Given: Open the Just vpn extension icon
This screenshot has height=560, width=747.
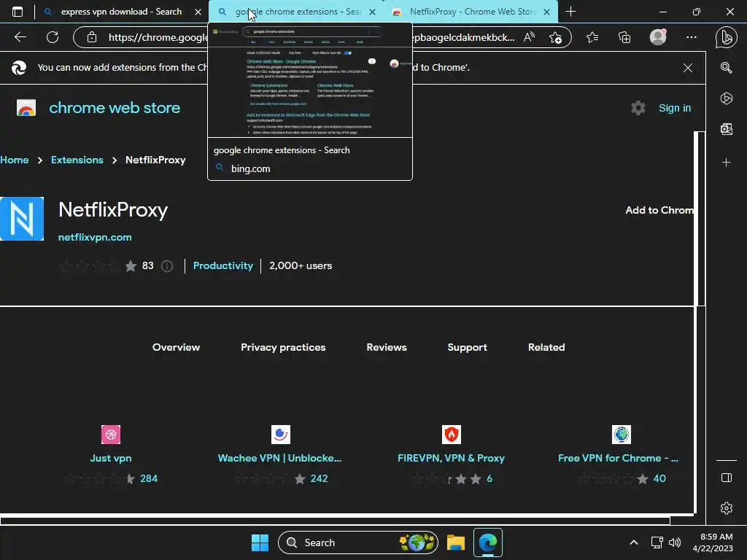Looking at the screenshot, I should pos(111,435).
